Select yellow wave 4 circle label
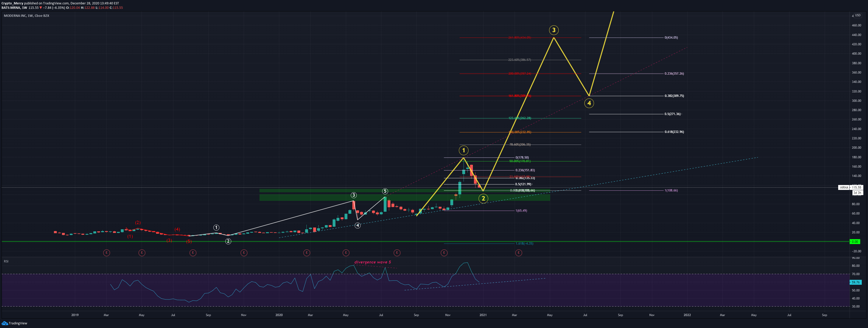Screen dimensions: 868x328 pos(589,103)
